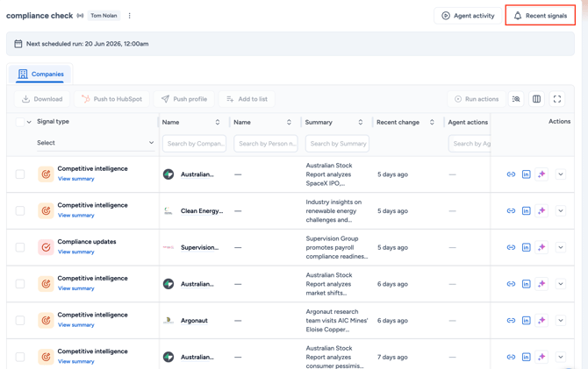Open source link icon on Clean Energy row
This screenshot has width=588, height=369.
[511, 211]
